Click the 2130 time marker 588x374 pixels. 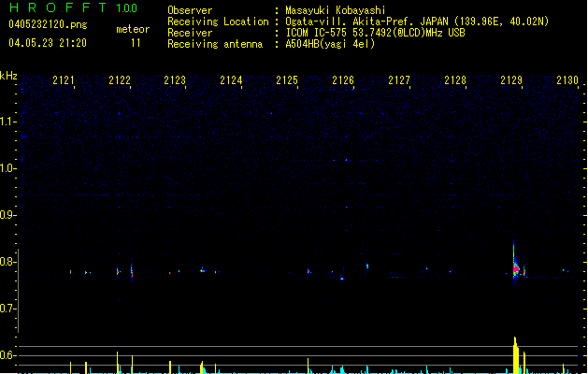[x=567, y=80]
